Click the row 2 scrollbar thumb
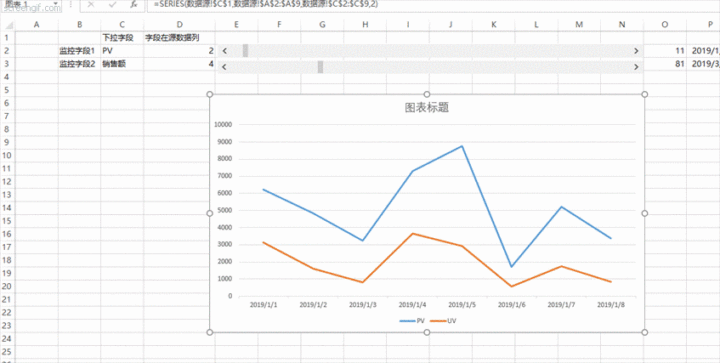 246,50
